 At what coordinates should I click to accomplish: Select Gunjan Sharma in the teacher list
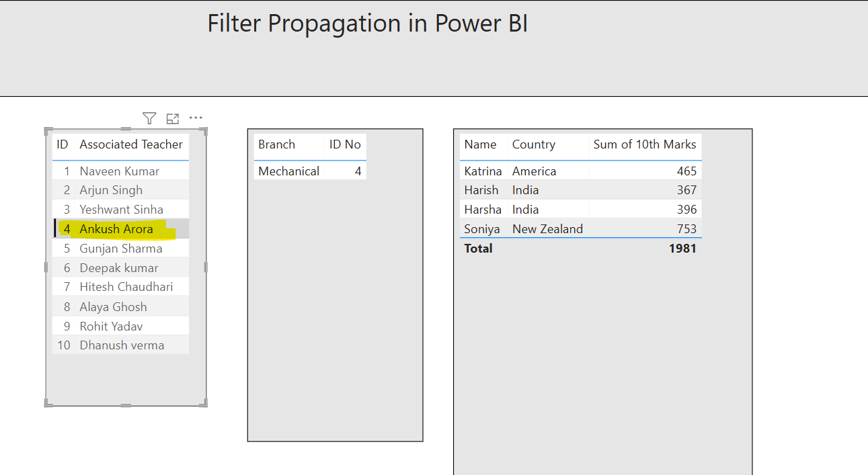pos(121,248)
